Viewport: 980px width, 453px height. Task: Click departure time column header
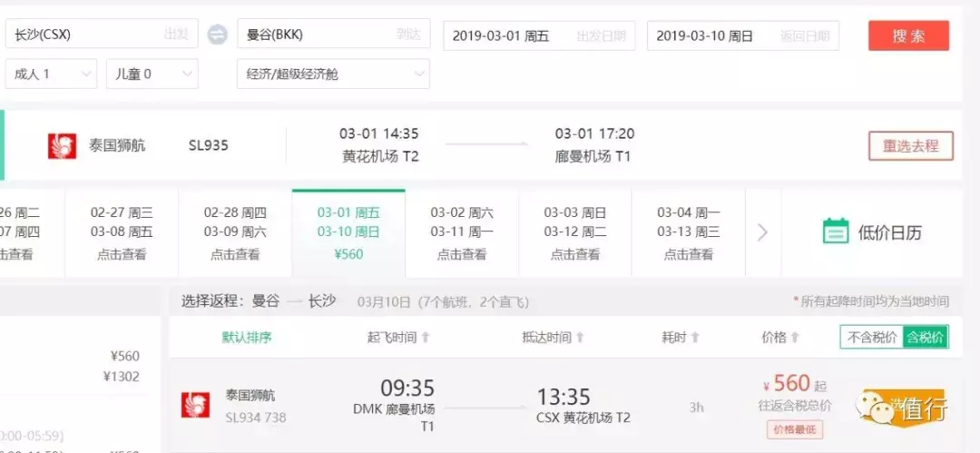click(392, 338)
